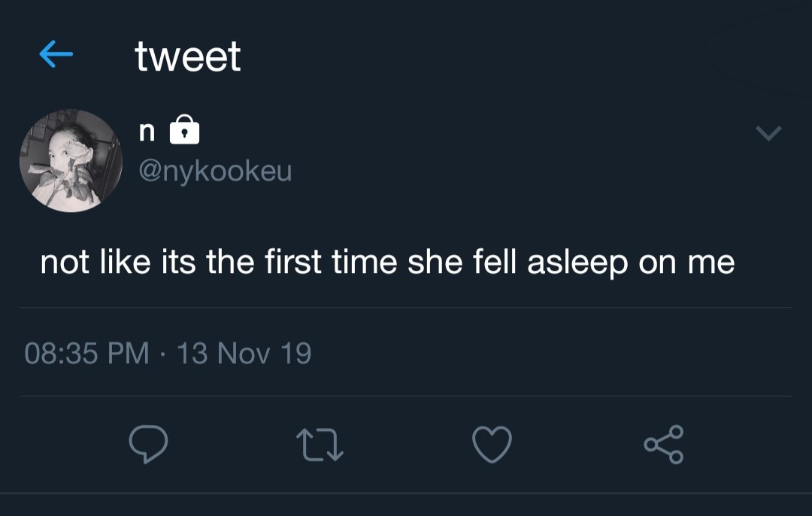Image resolution: width=812 pixels, height=516 pixels.
Task: Open the profile picture of nykookeu
Action: (x=71, y=161)
